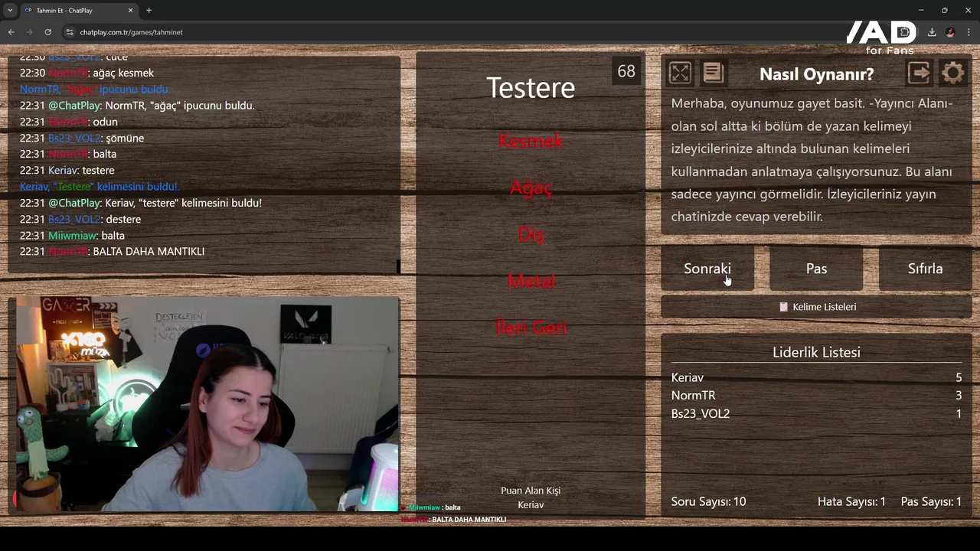Image resolution: width=980 pixels, height=551 pixels.
Task: Click the Sıfırla button
Action: [x=925, y=269]
